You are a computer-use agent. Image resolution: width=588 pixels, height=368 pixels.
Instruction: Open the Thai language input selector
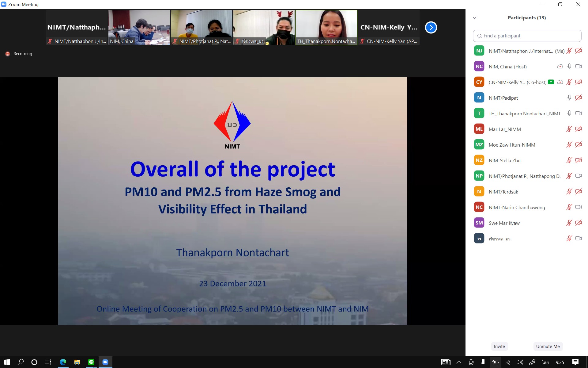tap(545, 362)
